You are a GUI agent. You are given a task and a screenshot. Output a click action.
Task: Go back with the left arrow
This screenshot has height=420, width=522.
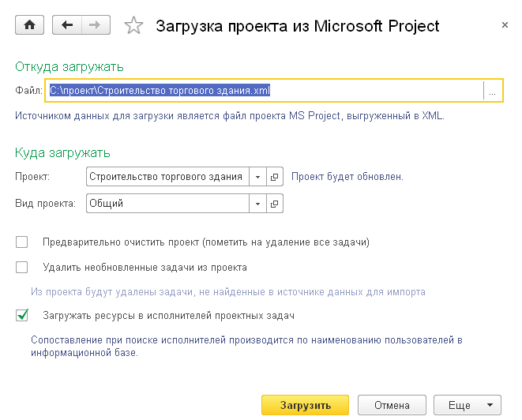(x=66, y=26)
